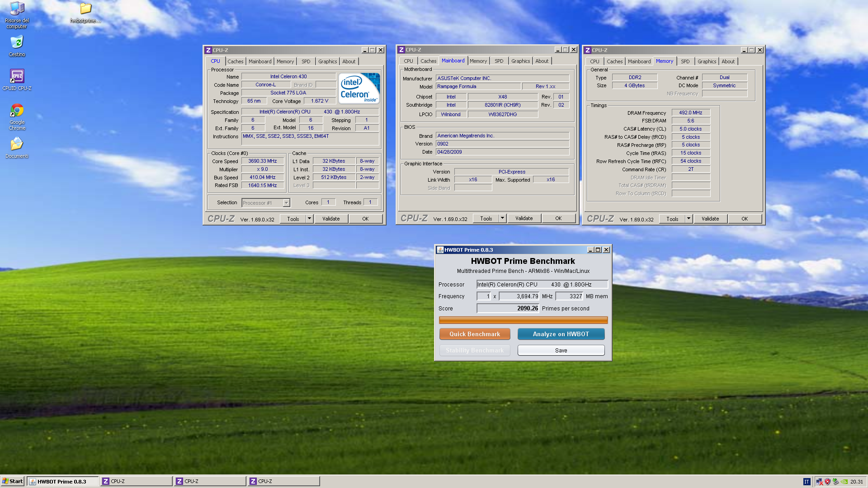This screenshot has width=868, height=488.
Task: Click the Intel Celeron inside logo
Action: (359, 89)
